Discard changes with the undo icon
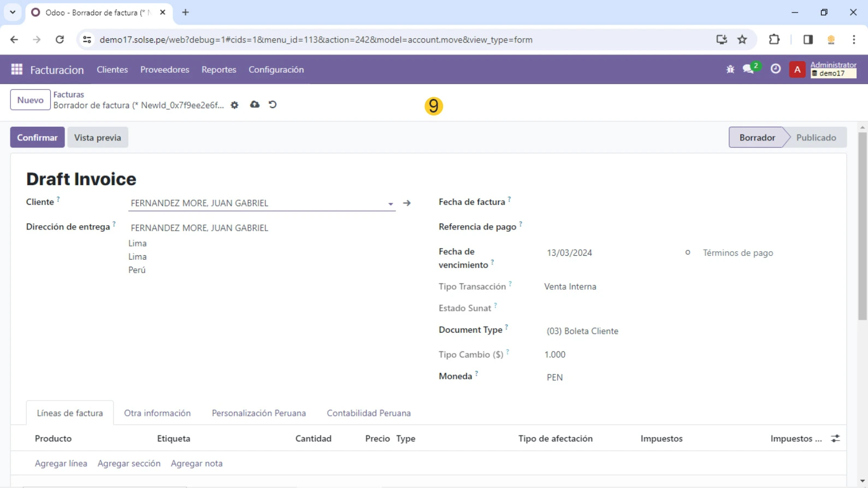The height and width of the screenshot is (488, 868). pos(273,104)
